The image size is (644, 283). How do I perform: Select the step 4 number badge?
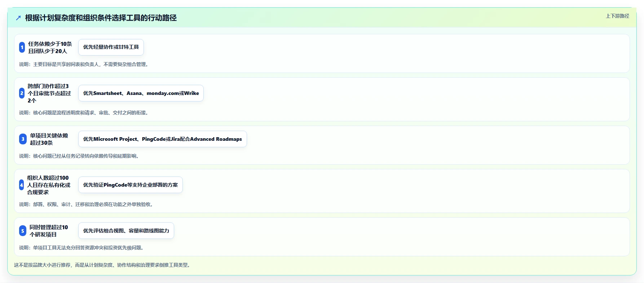[x=21, y=185]
